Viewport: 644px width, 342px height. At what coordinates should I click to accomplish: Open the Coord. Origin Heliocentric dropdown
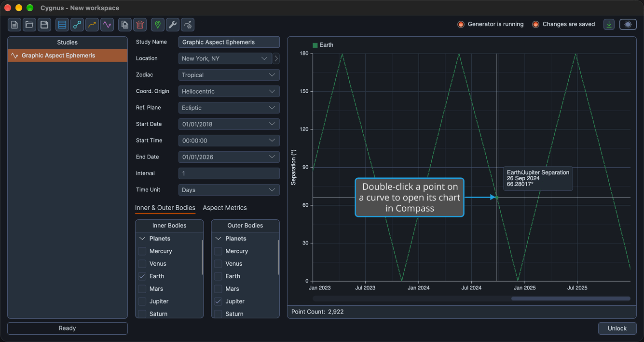pos(229,91)
